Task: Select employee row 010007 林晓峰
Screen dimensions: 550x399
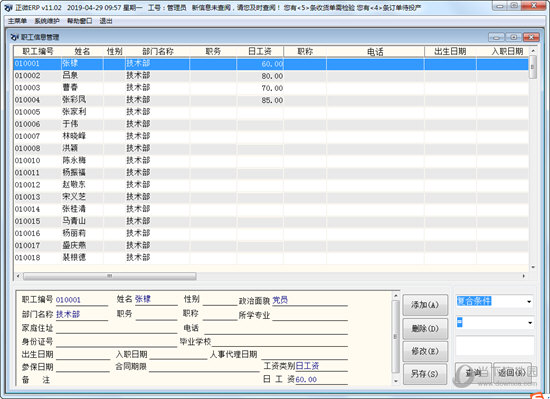Action: click(x=271, y=136)
